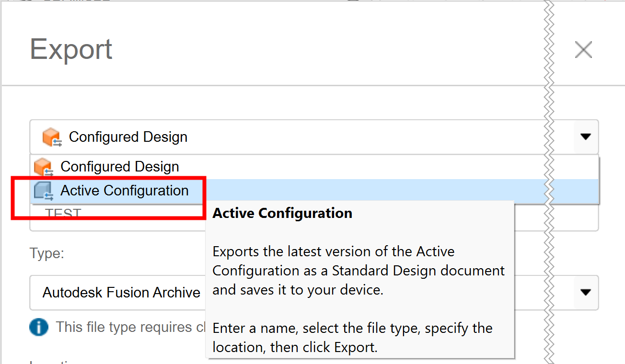
Task: Select the Configured Design option in the open list
Action: click(x=314, y=167)
